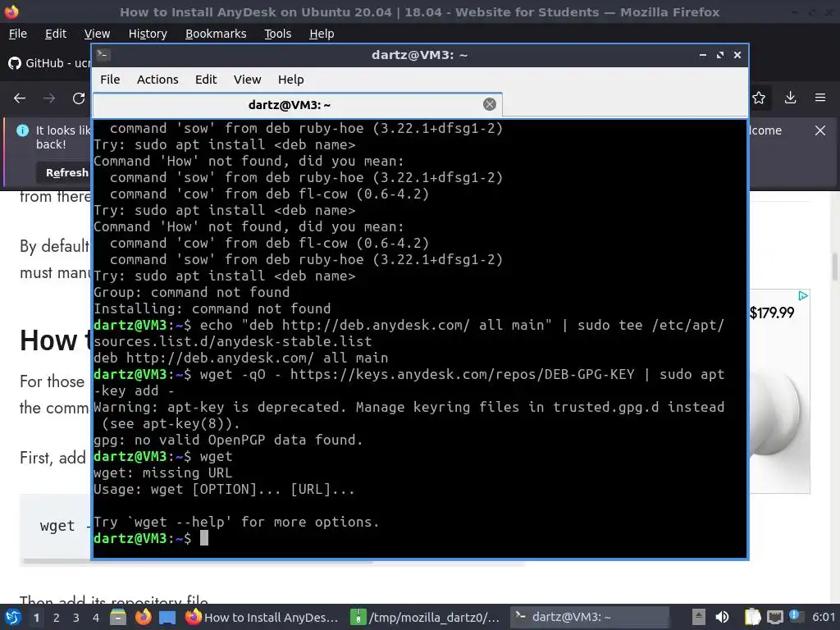Click the 'Group: command not found' line
840x630 pixels.
[x=192, y=293]
